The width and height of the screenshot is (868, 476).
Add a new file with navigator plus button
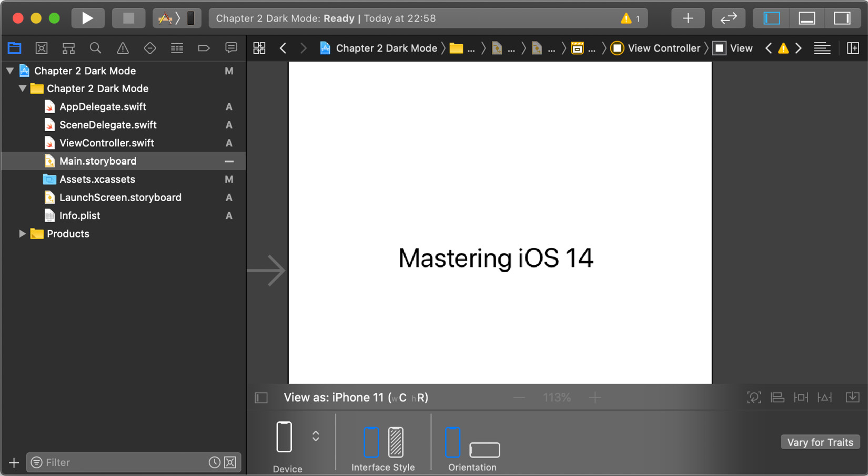pos(14,463)
